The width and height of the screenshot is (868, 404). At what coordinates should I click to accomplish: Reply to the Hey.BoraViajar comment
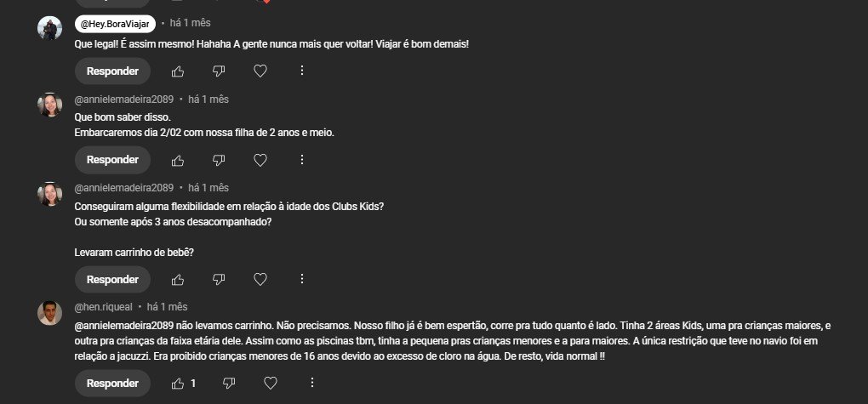(112, 71)
